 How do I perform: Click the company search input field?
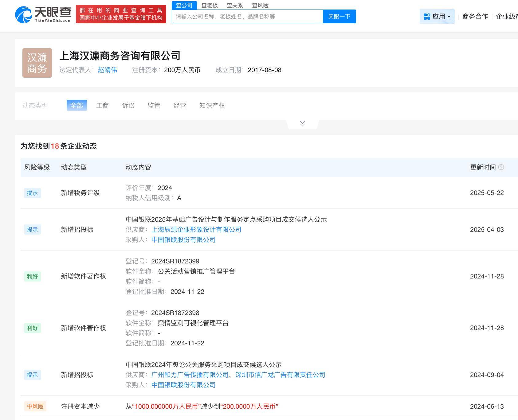(x=247, y=17)
